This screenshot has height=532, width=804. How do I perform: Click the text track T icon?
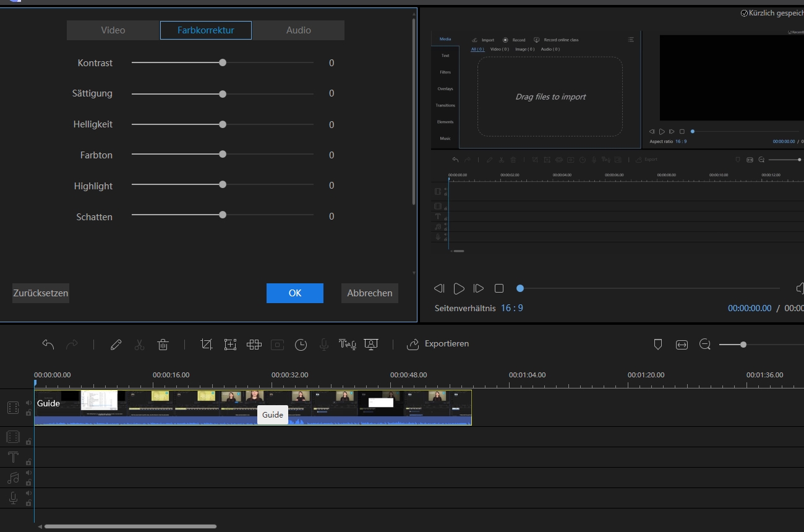pyautogui.click(x=13, y=457)
